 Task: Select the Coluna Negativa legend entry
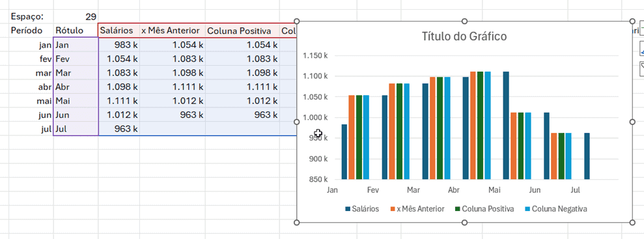(x=555, y=209)
